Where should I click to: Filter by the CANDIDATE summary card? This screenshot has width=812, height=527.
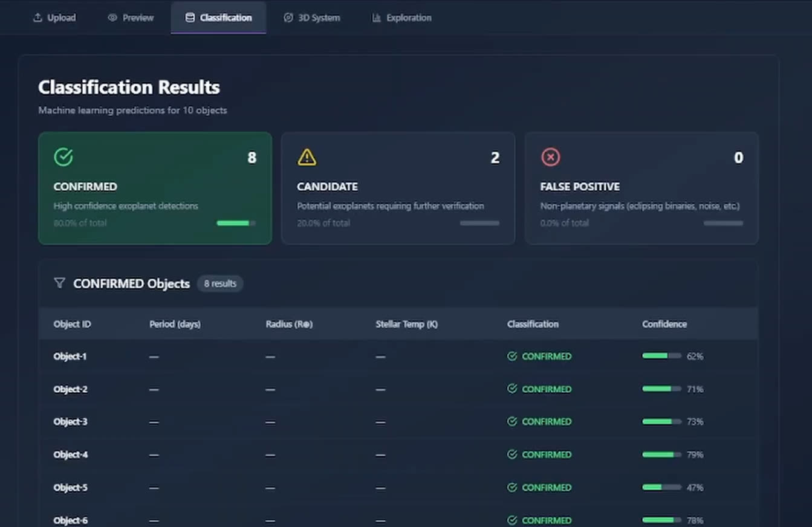tap(398, 188)
